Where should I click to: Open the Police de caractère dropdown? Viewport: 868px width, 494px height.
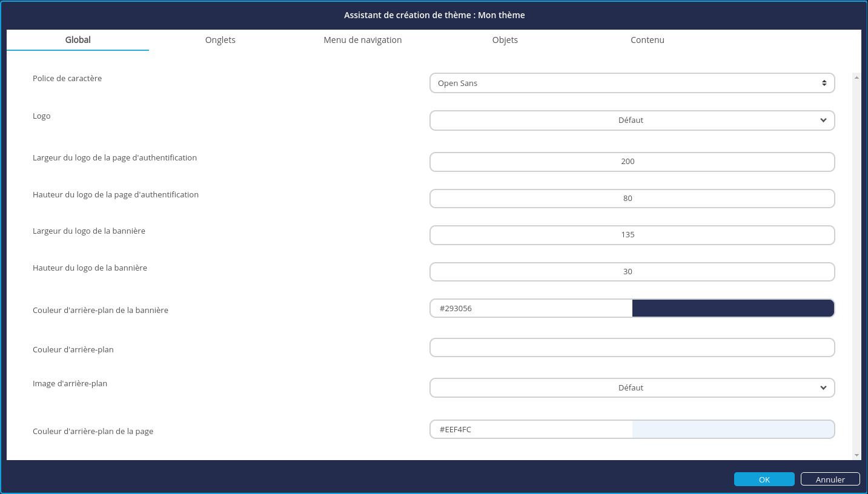[632, 83]
